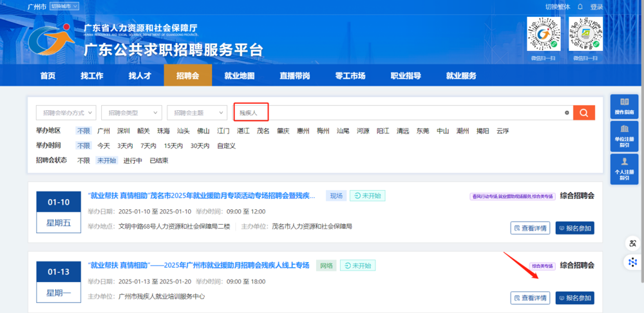Open the 操作指南 sidebar shortcut
This screenshot has width=644, height=313.
pyautogui.click(x=623, y=108)
